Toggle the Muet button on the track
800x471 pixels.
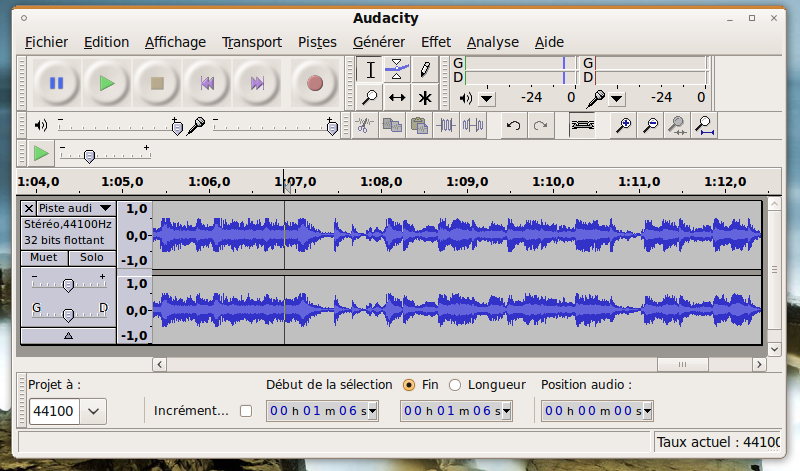(x=44, y=258)
